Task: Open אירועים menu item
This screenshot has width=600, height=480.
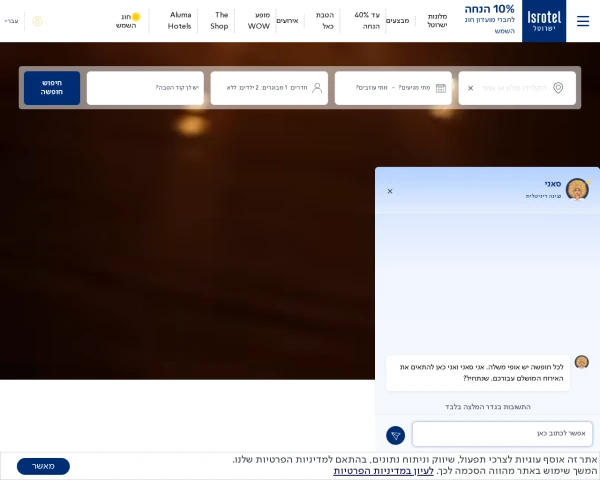Action: (287, 21)
